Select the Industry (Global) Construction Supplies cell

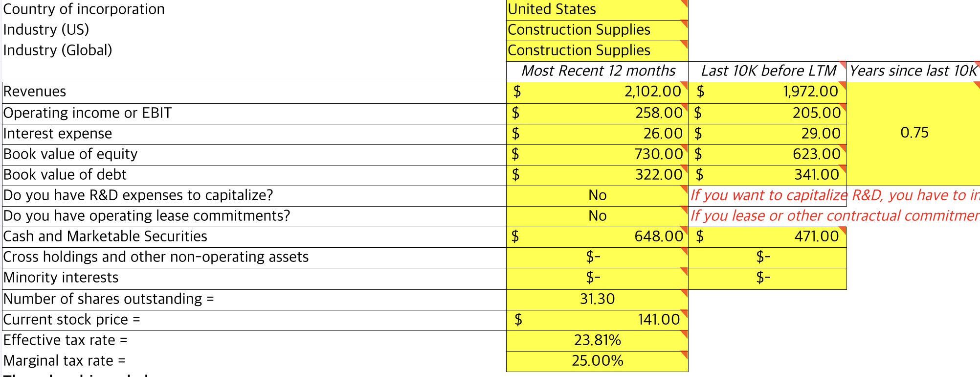pyautogui.click(x=597, y=51)
